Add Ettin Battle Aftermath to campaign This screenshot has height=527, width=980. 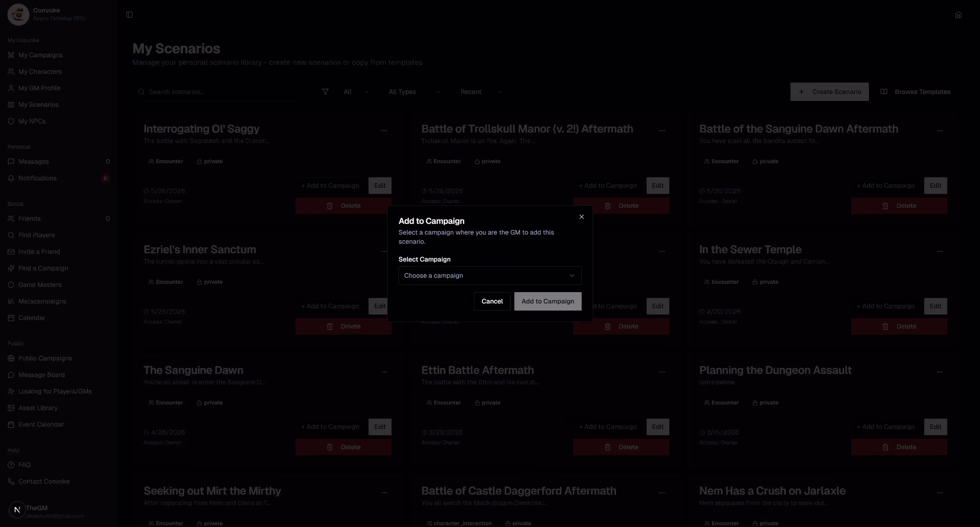[x=608, y=427]
